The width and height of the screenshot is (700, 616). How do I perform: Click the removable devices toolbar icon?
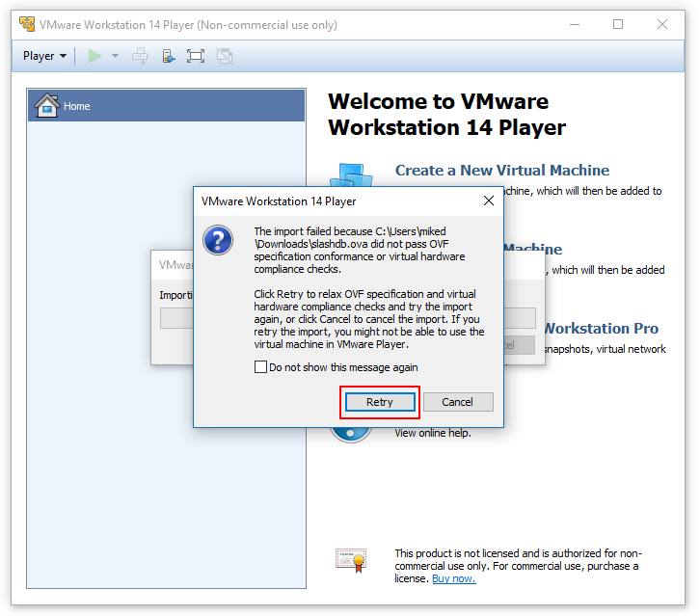tap(169, 56)
